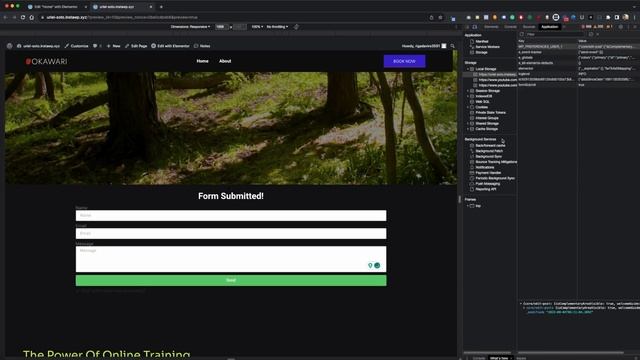Click the rotate device icon in responsive toolbar

[x=296, y=27]
